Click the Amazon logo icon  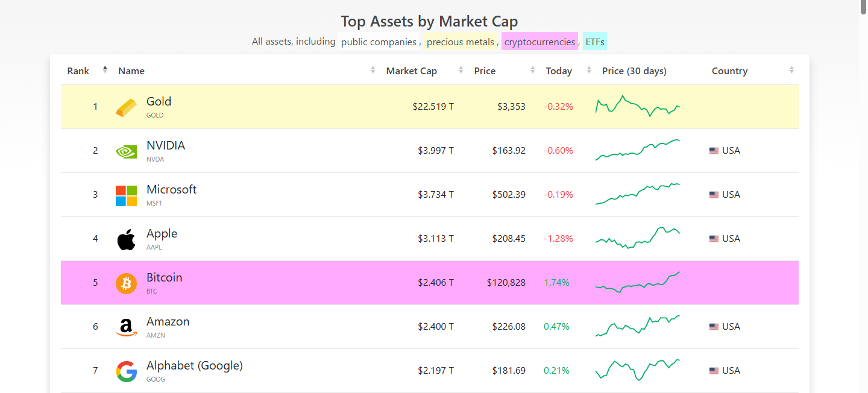pos(127,327)
